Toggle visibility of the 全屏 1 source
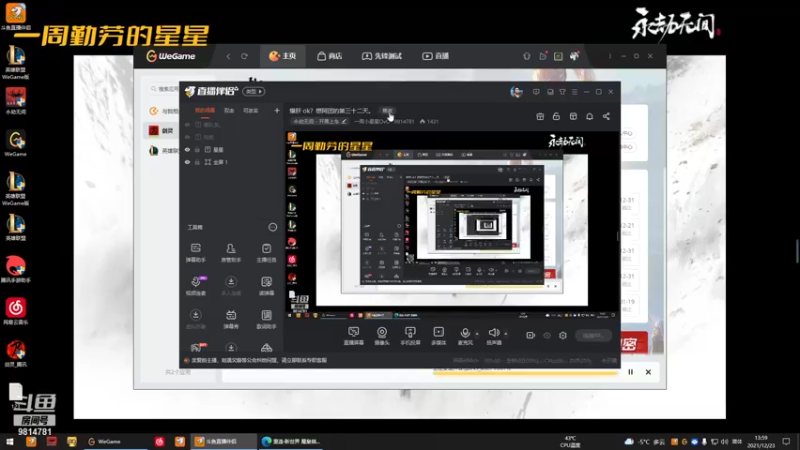Viewport: 800px width, 450px height. (x=187, y=162)
